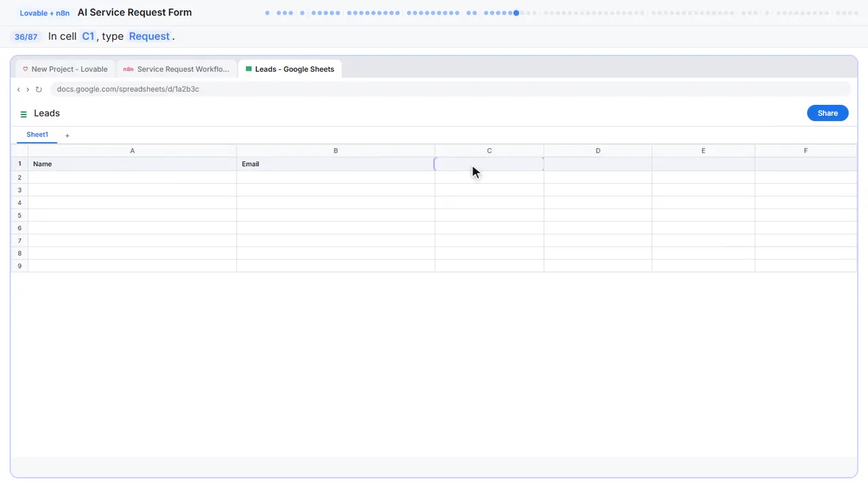Click the 36/87 step counter badge
Viewport: 868px width, 488px height.
click(x=26, y=37)
